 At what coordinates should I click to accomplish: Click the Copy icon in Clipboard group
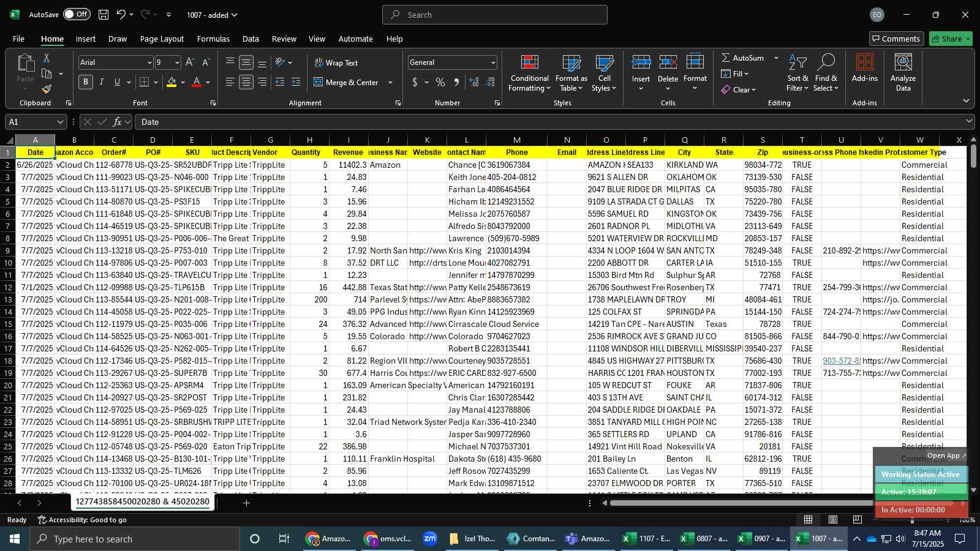(47, 73)
